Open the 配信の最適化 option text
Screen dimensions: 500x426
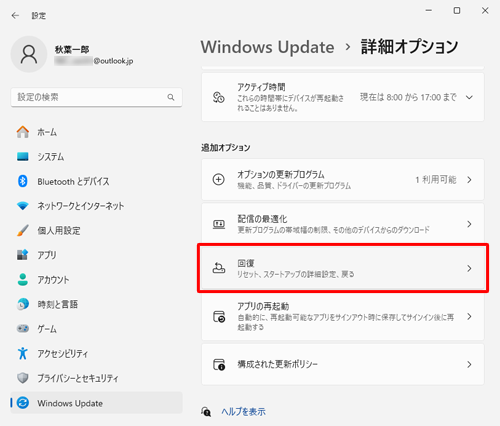point(262,219)
